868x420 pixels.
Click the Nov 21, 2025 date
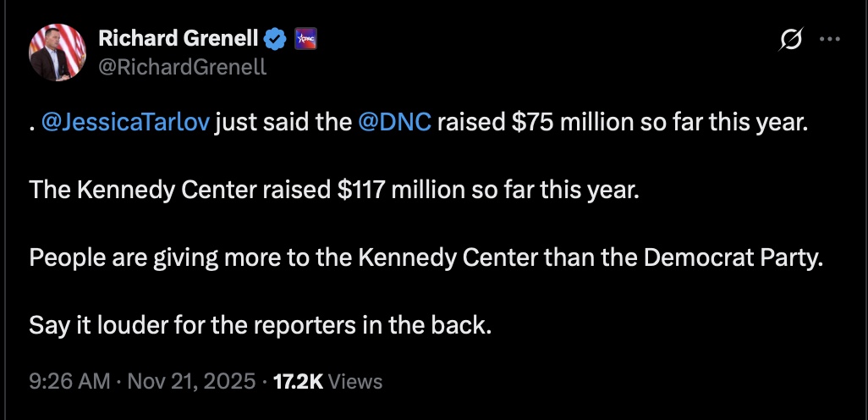[x=191, y=381]
